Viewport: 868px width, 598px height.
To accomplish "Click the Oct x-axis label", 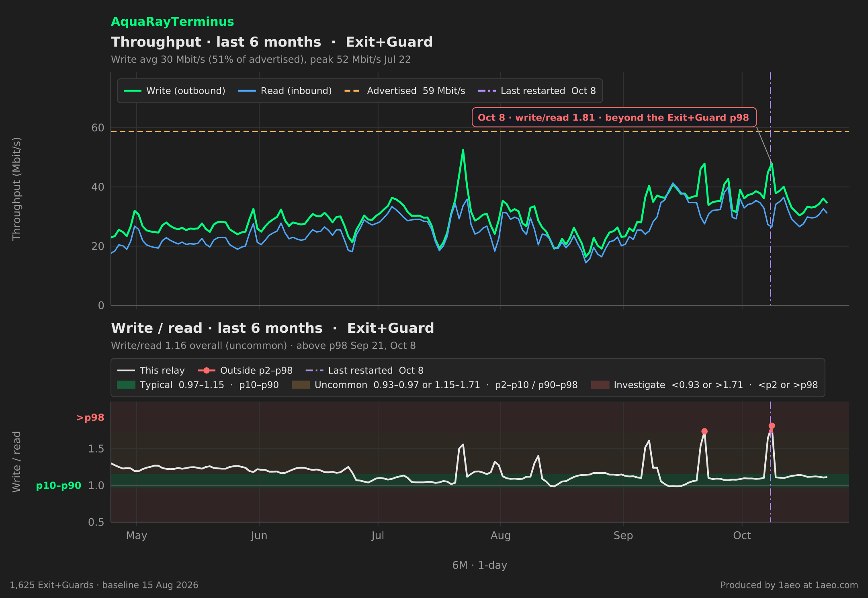I will [x=742, y=536].
